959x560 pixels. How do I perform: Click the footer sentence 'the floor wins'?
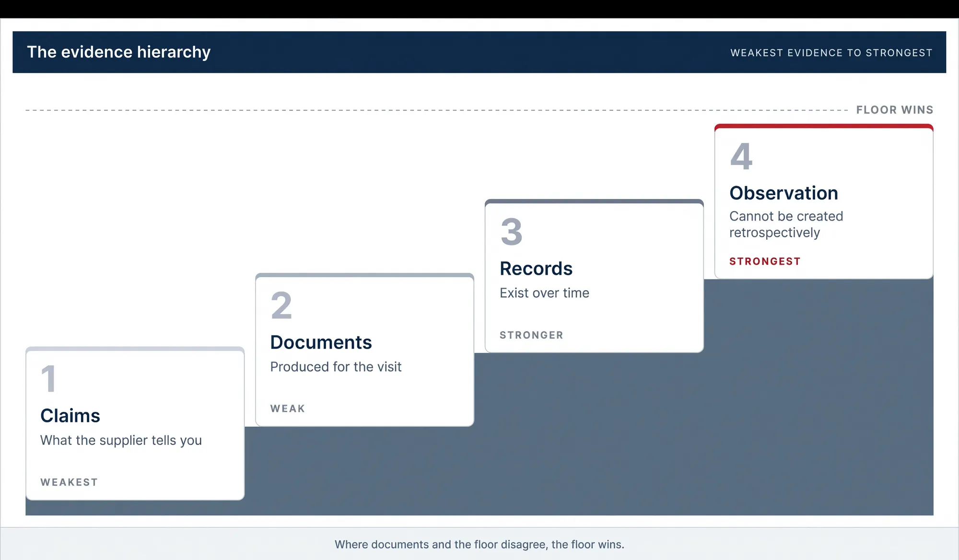point(588,545)
